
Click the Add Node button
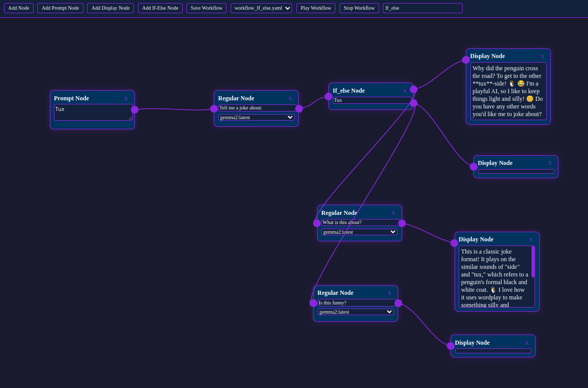click(x=19, y=8)
